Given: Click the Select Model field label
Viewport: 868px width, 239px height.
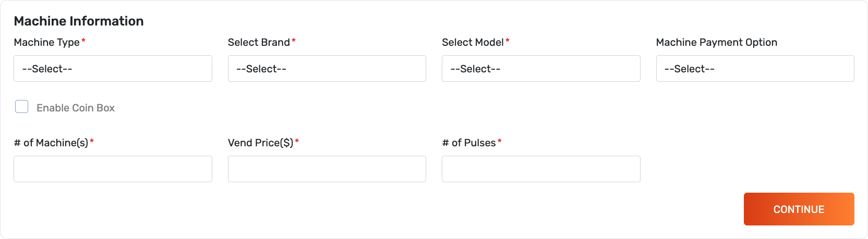Looking at the screenshot, I should tap(473, 42).
